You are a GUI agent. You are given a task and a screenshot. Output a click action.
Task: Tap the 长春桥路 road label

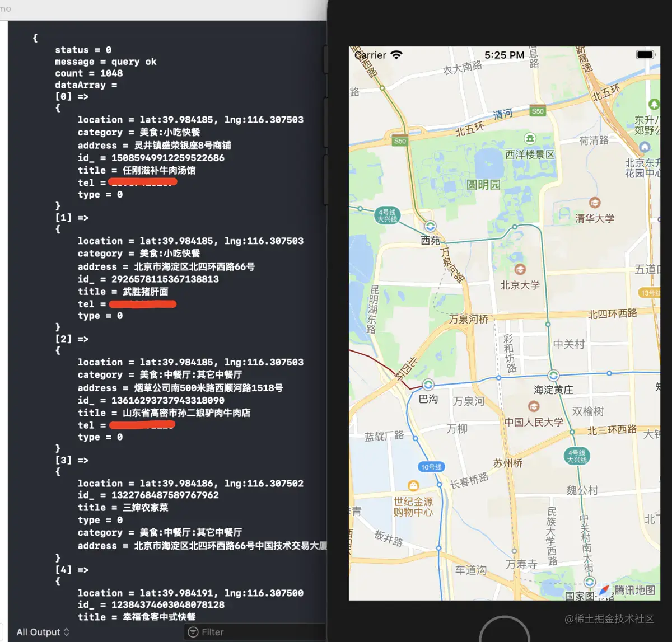(x=469, y=481)
